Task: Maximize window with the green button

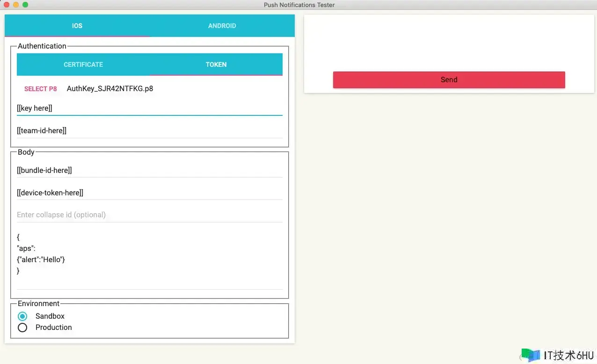Action: (25, 5)
